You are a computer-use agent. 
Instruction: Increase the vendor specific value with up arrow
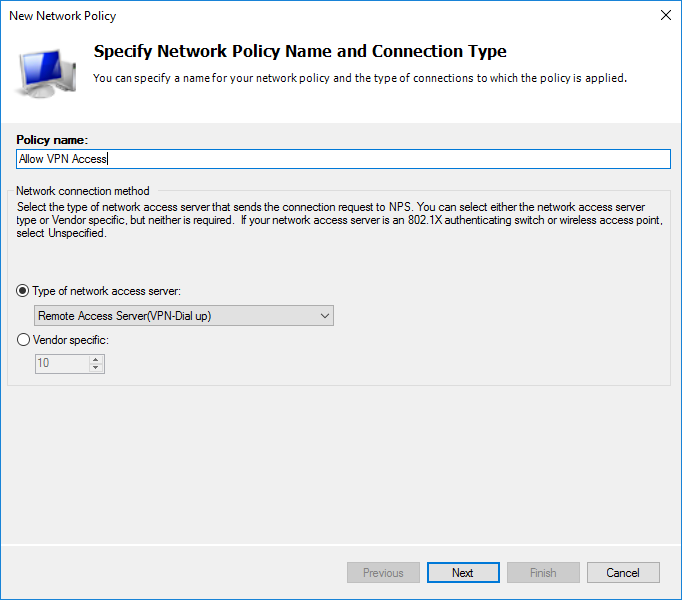96,359
